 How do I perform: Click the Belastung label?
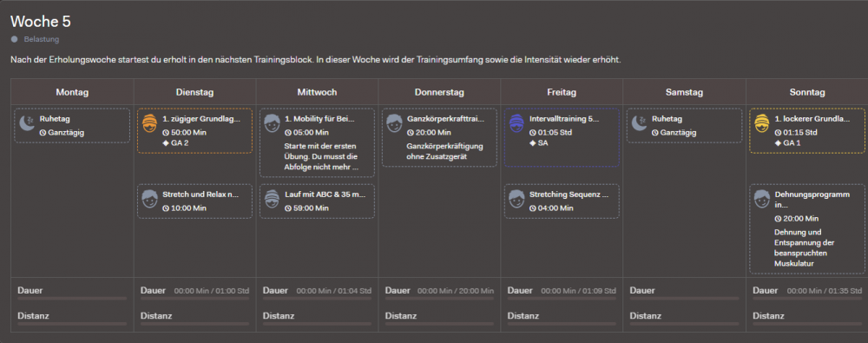click(x=42, y=39)
